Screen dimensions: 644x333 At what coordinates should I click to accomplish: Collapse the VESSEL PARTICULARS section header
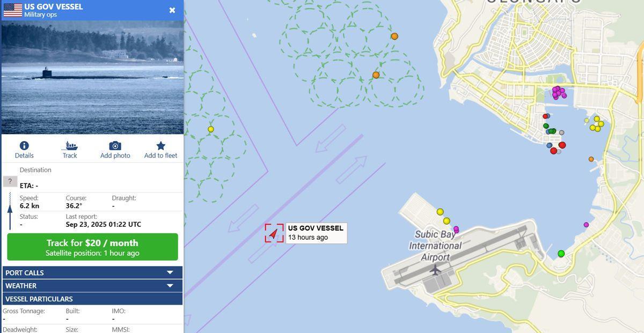[92, 299]
